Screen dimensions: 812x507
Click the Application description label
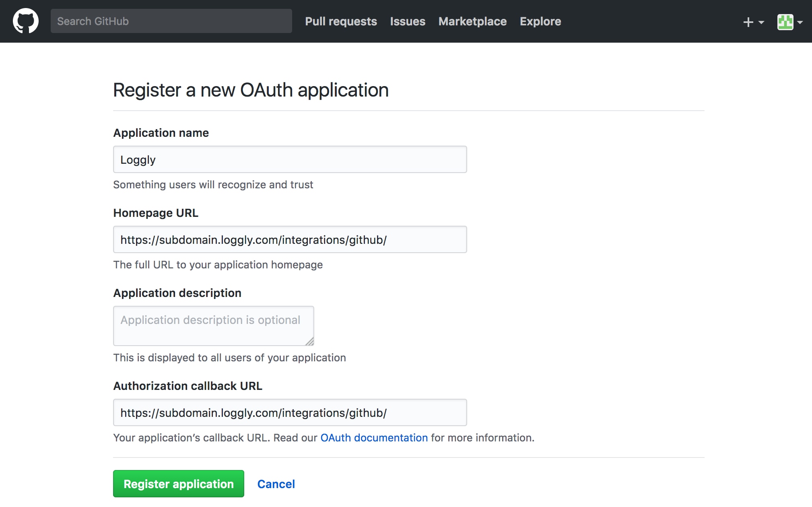click(177, 293)
